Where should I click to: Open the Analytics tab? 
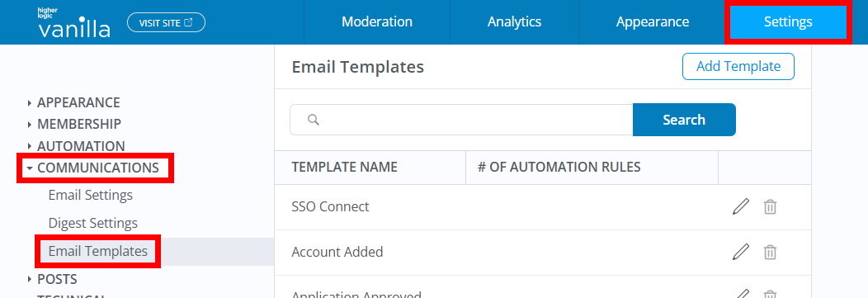pos(514,22)
